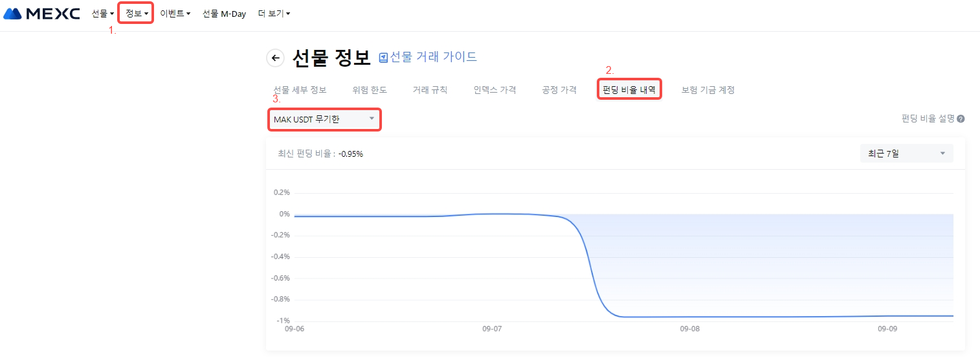Click the back arrow icon

click(275, 58)
